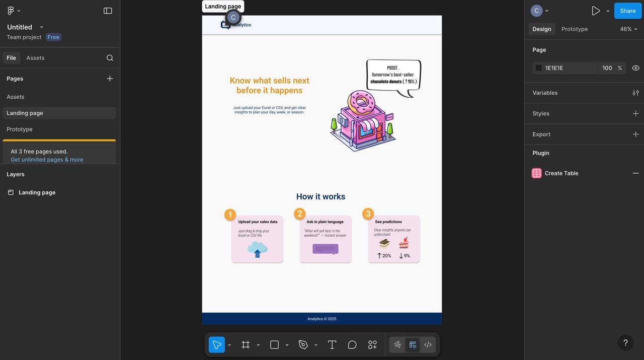Select the Pen tool

pos(303,344)
